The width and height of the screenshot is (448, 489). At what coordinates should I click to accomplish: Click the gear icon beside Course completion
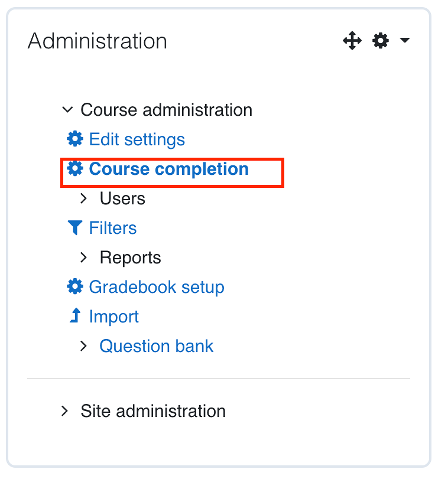[x=75, y=168]
